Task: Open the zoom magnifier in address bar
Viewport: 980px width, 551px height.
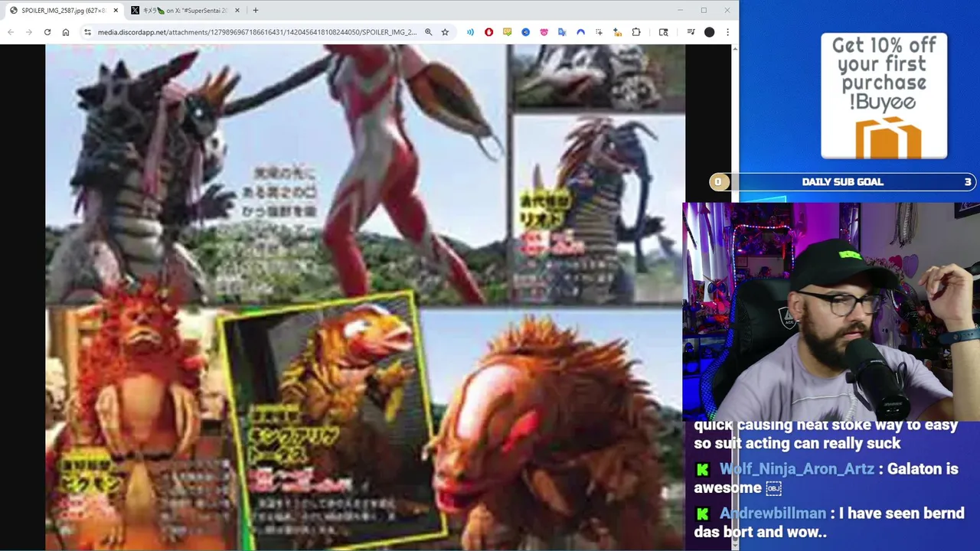Action: click(429, 32)
